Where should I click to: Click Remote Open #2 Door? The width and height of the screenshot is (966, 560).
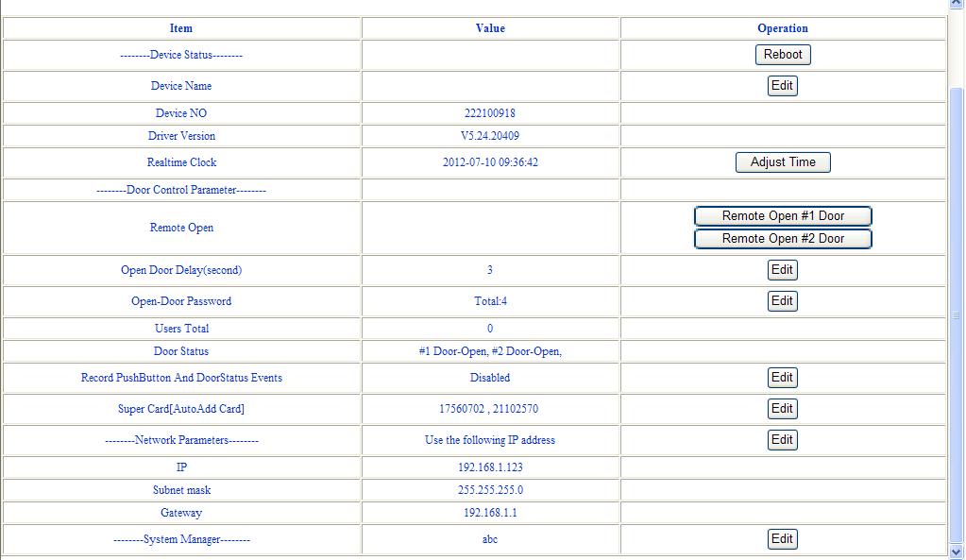click(782, 238)
